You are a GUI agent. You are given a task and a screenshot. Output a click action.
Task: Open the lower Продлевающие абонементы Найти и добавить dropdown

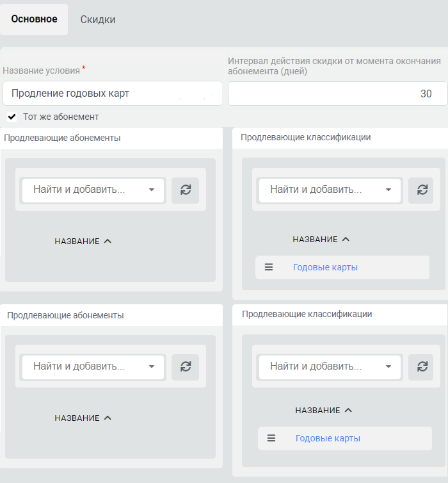pos(93,366)
